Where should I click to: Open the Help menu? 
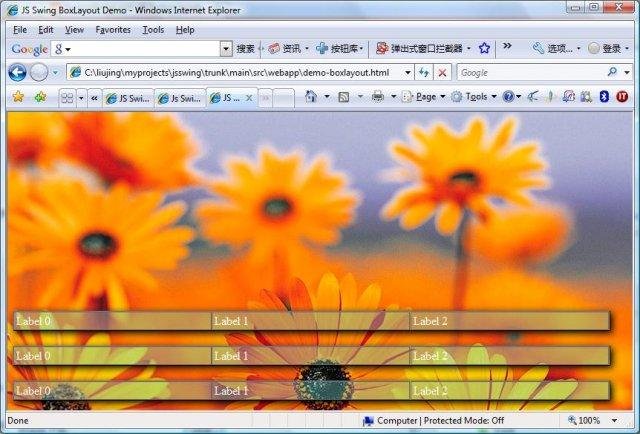pyautogui.click(x=185, y=30)
